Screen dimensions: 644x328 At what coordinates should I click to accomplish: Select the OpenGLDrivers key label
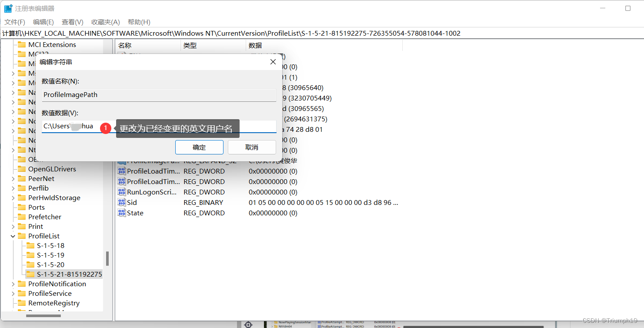tap(52, 169)
